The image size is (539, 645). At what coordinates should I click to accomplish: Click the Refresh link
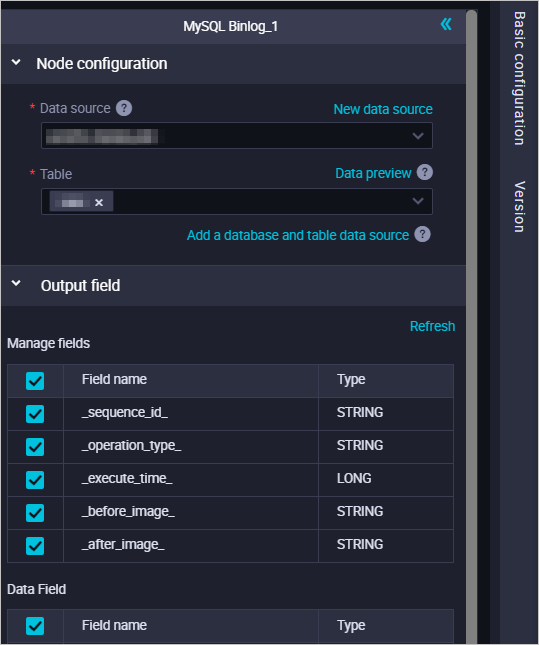[432, 326]
